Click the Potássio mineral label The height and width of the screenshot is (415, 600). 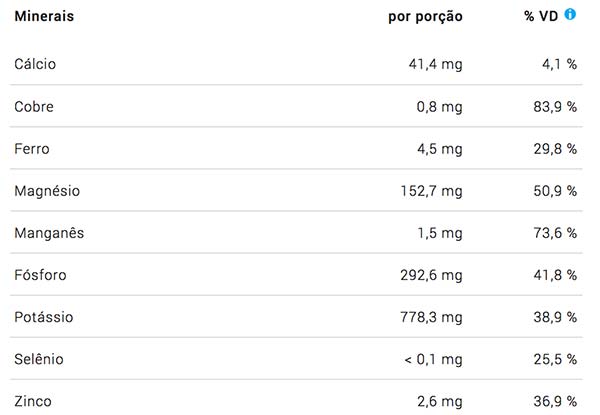(44, 317)
